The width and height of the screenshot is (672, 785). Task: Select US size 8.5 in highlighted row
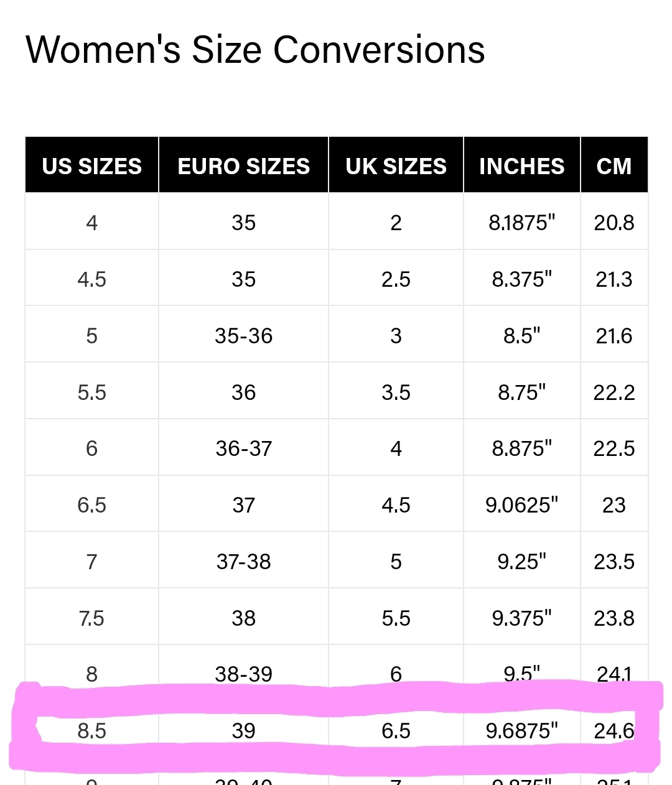pos(92,730)
